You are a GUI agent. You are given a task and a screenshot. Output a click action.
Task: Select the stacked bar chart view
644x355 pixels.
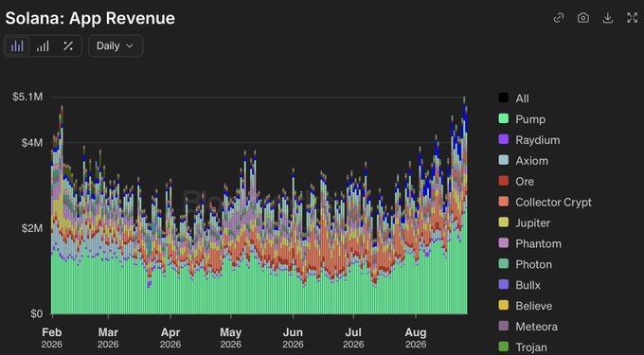click(17, 46)
